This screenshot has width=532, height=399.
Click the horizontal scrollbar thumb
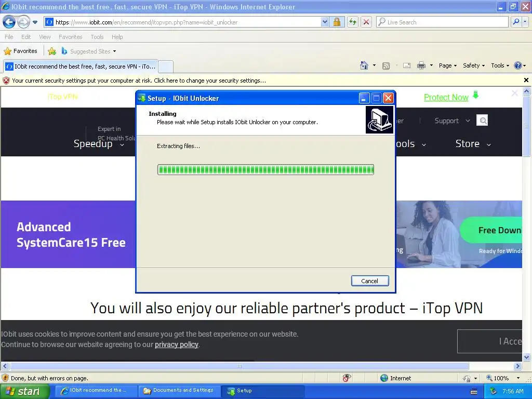pyautogui.click(x=239, y=366)
